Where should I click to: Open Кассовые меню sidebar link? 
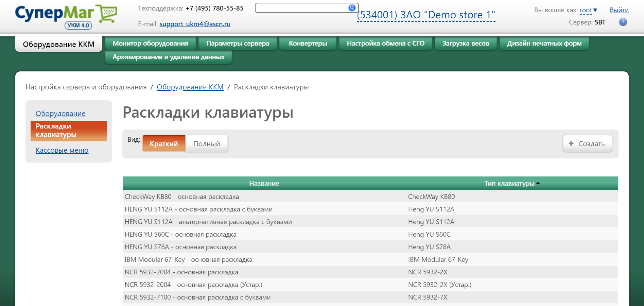tap(62, 150)
